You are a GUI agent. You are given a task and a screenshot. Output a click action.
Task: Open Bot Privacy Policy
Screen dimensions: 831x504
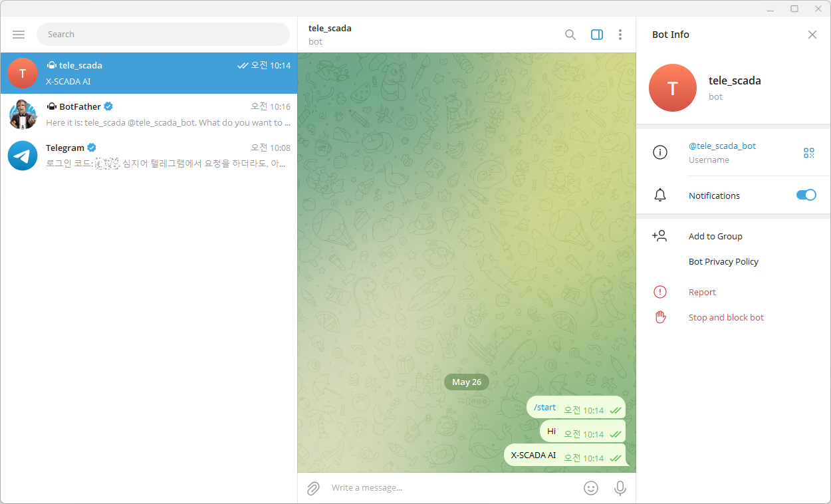click(x=723, y=262)
